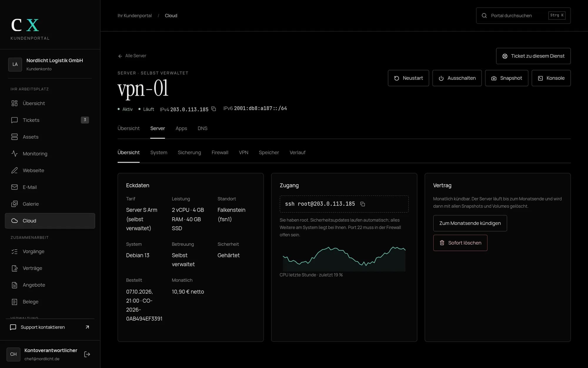Open the Speicher sub-tab

(269, 152)
